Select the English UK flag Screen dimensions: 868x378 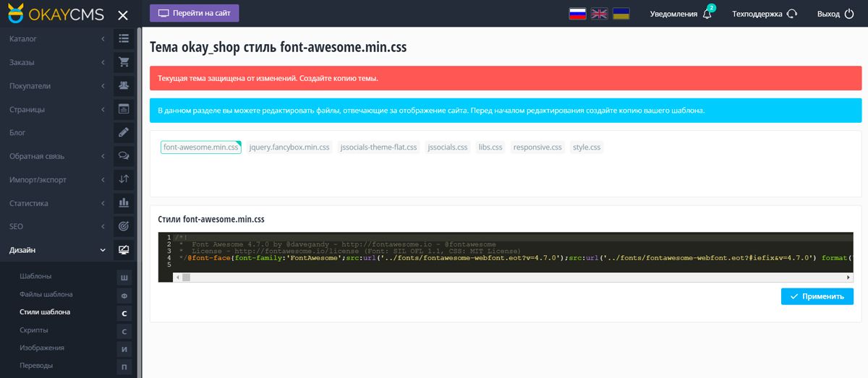[x=599, y=14]
